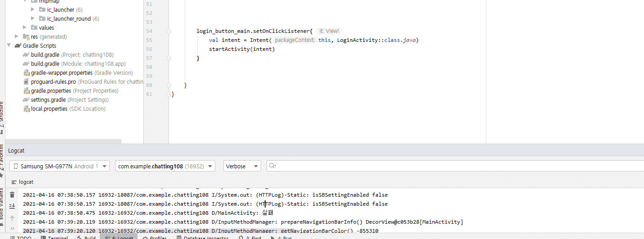Click the values folder icon
644x239 pixels.
pos(34,27)
